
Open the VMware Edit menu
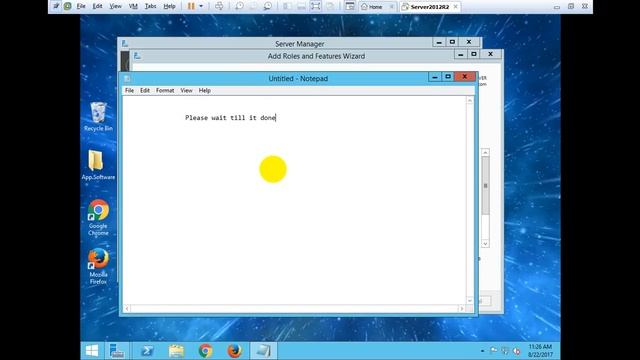point(97,6)
